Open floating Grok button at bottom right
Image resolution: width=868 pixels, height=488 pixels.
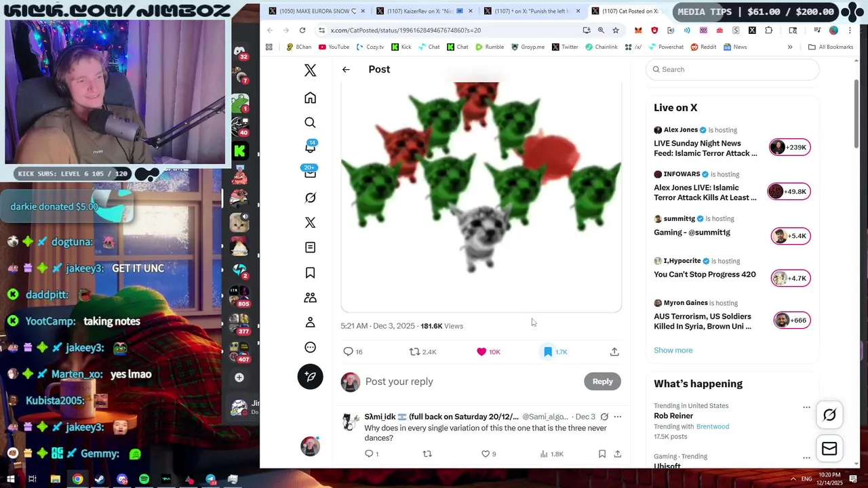829,415
